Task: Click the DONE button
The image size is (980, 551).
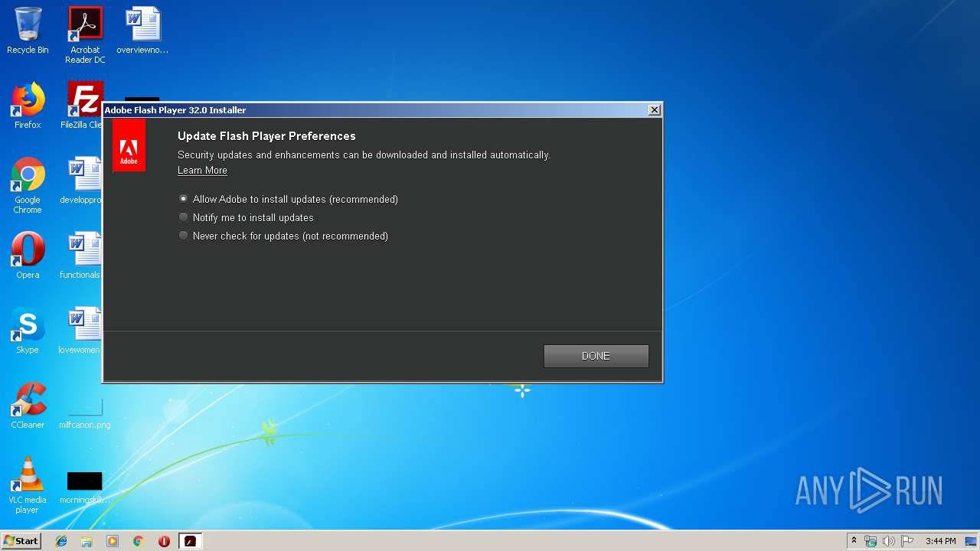Action: point(596,356)
